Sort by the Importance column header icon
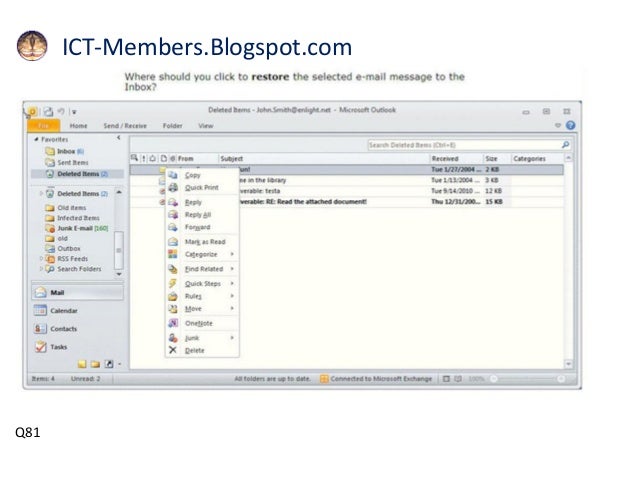Viewport: 638px width, 487px height. click(x=144, y=159)
